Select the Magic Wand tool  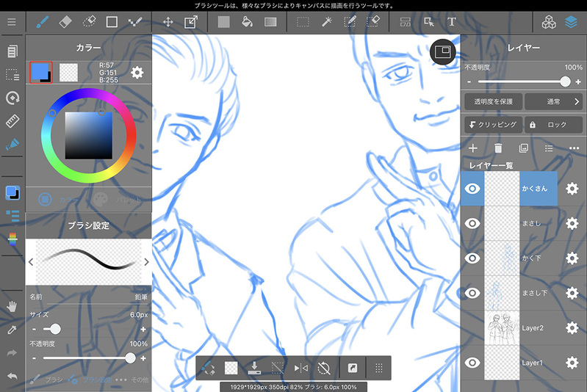pyautogui.click(x=326, y=22)
